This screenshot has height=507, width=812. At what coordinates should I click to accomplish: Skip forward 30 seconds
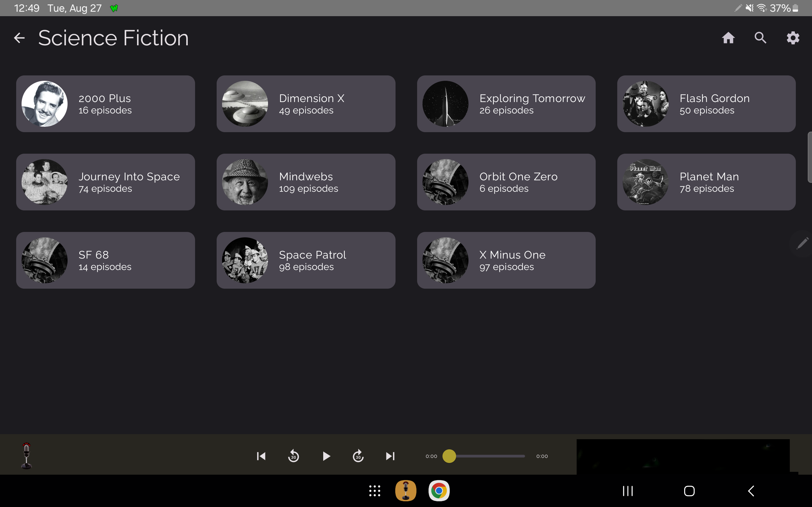pyautogui.click(x=358, y=456)
